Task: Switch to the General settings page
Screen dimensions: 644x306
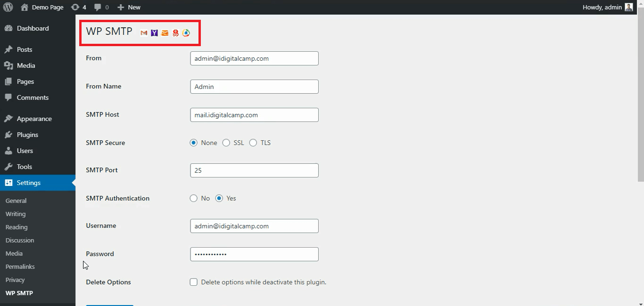Action: pyautogui.click(x=16, y=201)
